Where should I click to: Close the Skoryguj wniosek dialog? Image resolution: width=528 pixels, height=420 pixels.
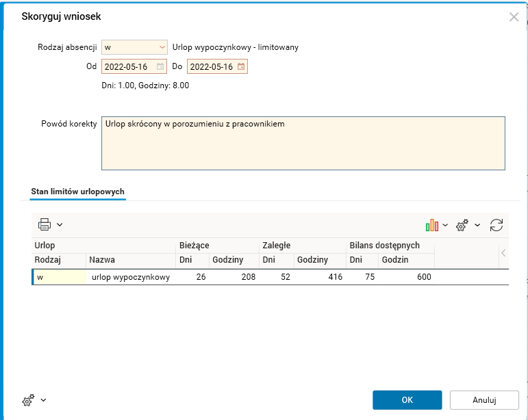514,17
